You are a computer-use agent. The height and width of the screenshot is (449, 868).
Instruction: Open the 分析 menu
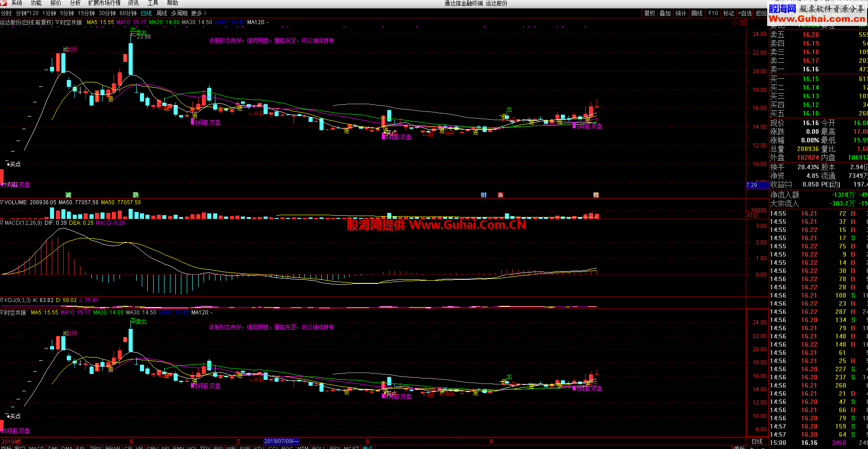tap(75, 3)
